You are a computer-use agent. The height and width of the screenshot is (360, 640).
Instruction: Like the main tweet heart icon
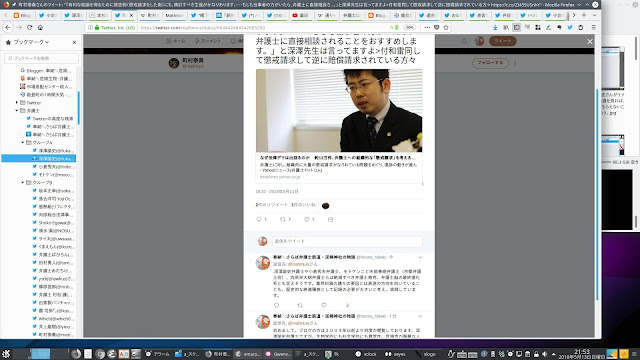pyautogui.click(x=307, y=219)
